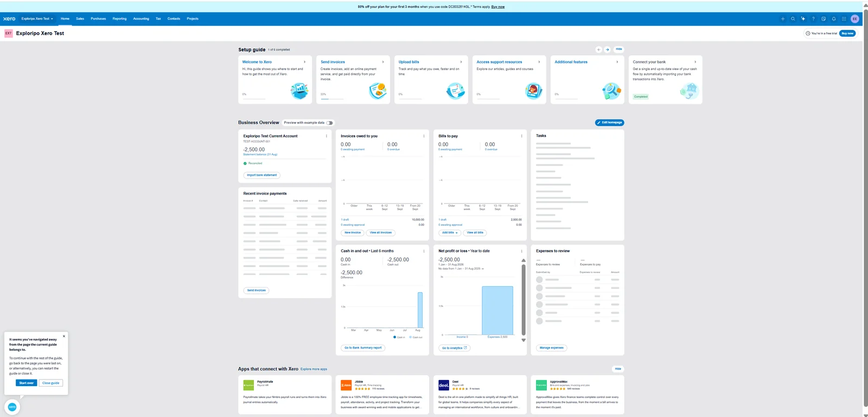868x417 pixels.
Task: Click the Payrollmate app logo thumbnail
Action: (x=248, y=385)
